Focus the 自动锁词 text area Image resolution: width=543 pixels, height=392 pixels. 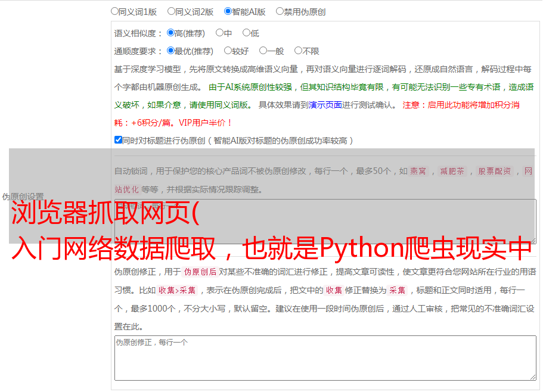tap(325, 222)
